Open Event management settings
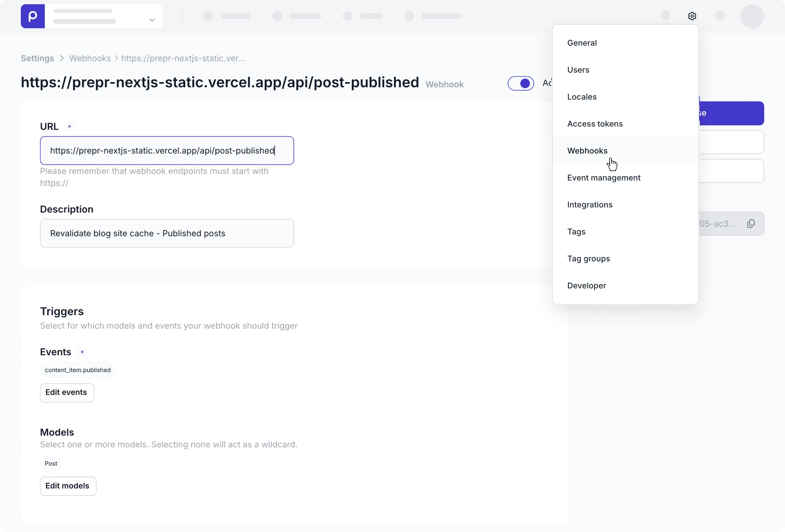This screenshot has height=532, width=785. tap(625, 178)
